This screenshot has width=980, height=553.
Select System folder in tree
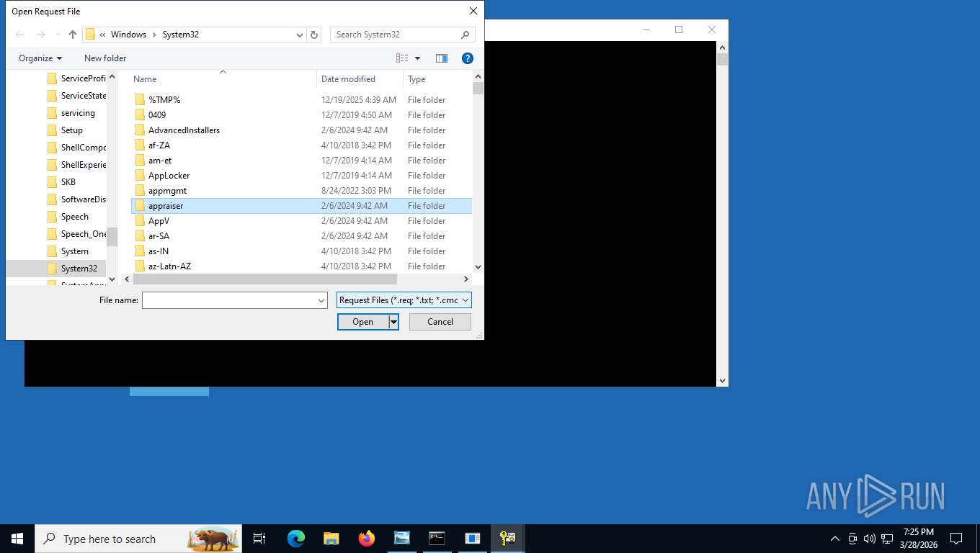point(68,251)
